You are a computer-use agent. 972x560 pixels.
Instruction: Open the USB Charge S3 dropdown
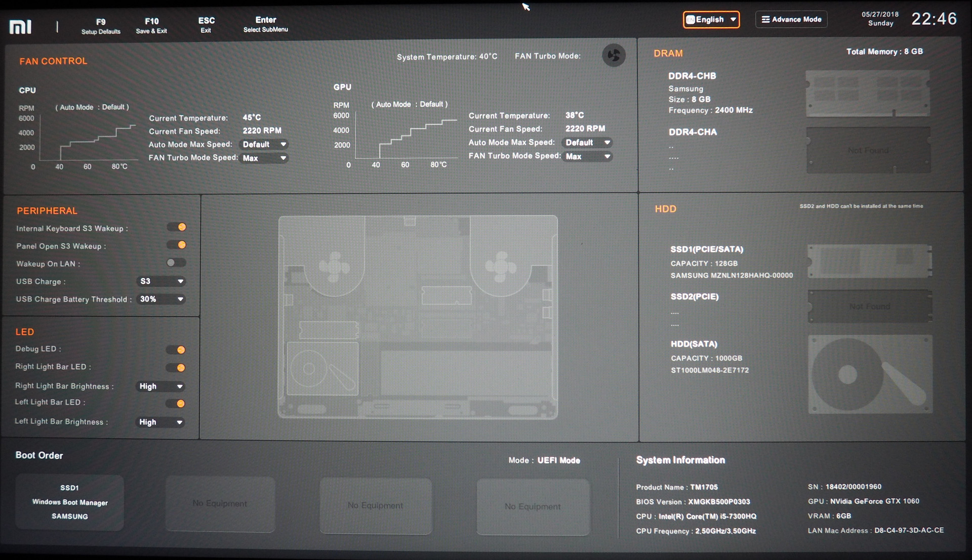[x=160, y=281]
